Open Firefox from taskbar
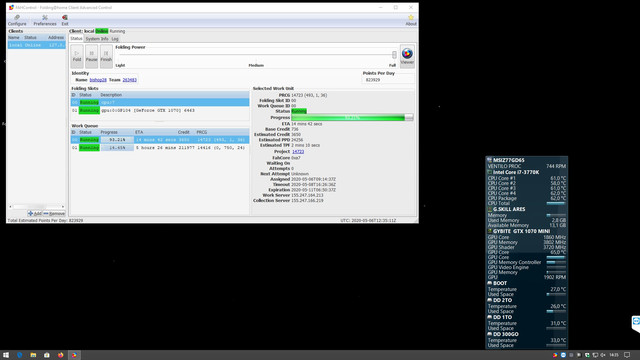Image resolution: width=640 pixels, height=360 pixels. (60, 355)
